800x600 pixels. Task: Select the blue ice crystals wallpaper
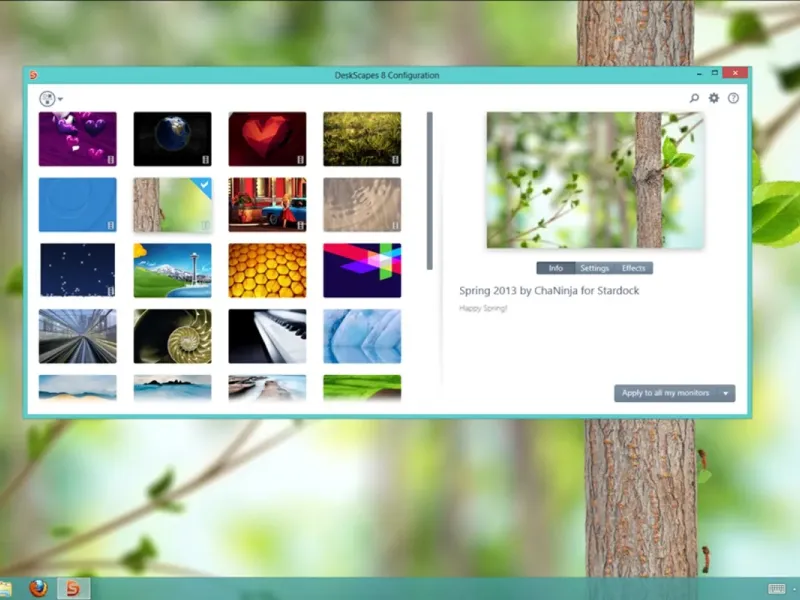(x=362, y=336)
